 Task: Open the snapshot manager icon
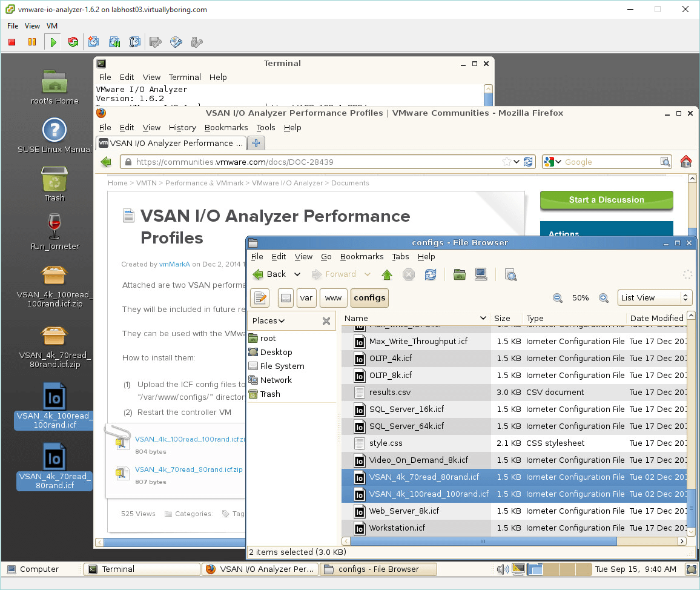tap(134, 42)
